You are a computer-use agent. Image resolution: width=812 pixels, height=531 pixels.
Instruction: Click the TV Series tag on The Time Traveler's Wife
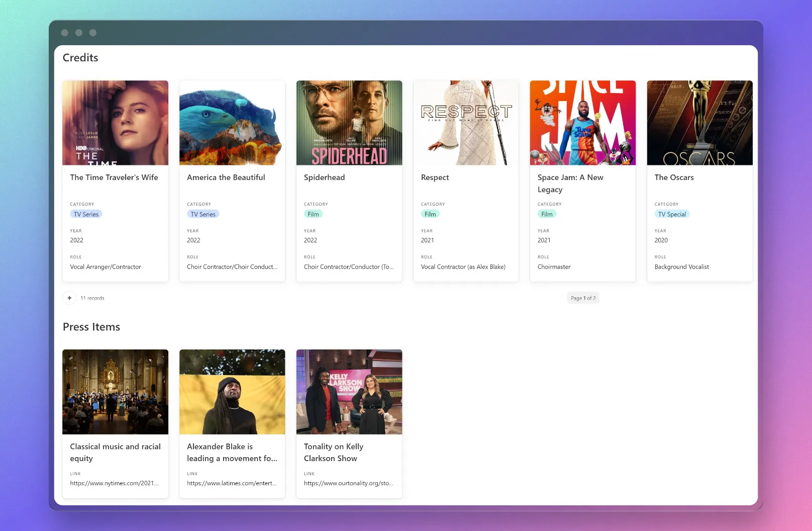coord(86,214)
